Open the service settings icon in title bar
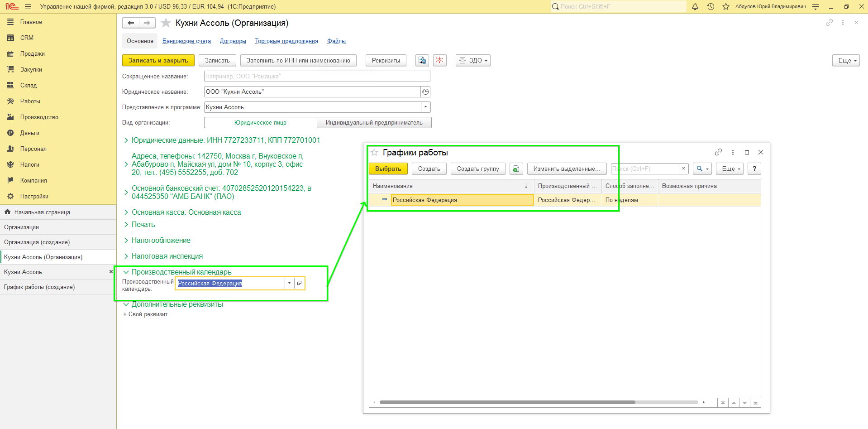 pyautogui.click(x=816, y=7)
